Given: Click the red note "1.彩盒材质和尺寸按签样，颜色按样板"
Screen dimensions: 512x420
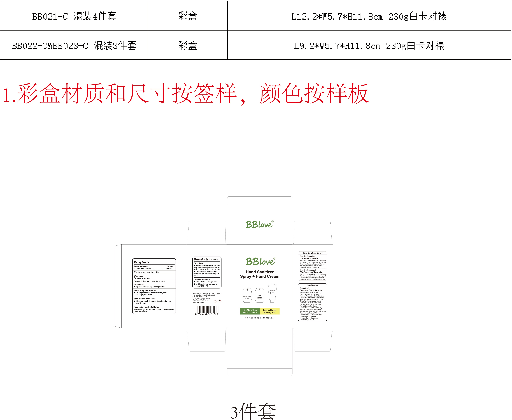Looking at the screenshot, I should [x=186, y=94].
